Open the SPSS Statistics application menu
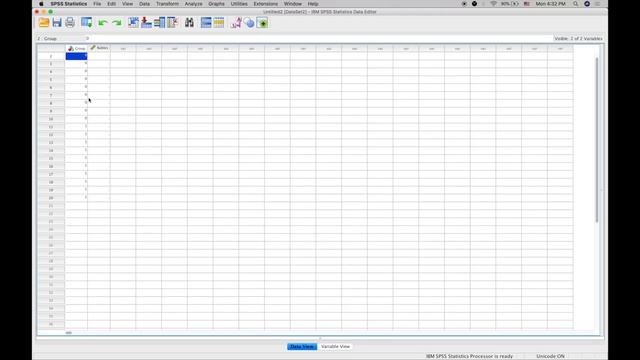 69,4
